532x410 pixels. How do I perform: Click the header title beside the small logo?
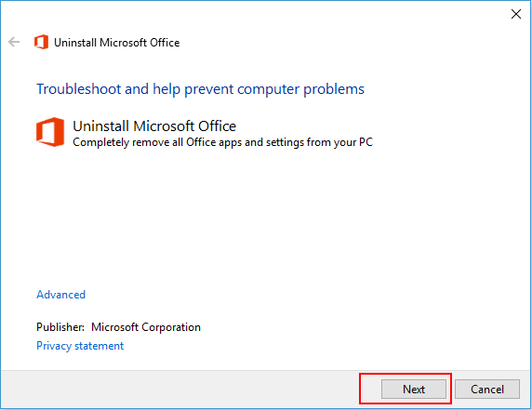point(116,43)
